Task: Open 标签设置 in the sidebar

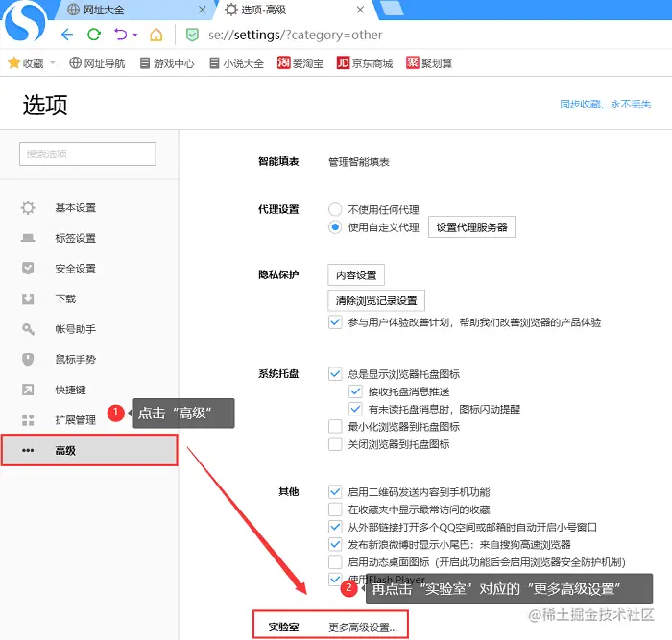Action: 89,238
